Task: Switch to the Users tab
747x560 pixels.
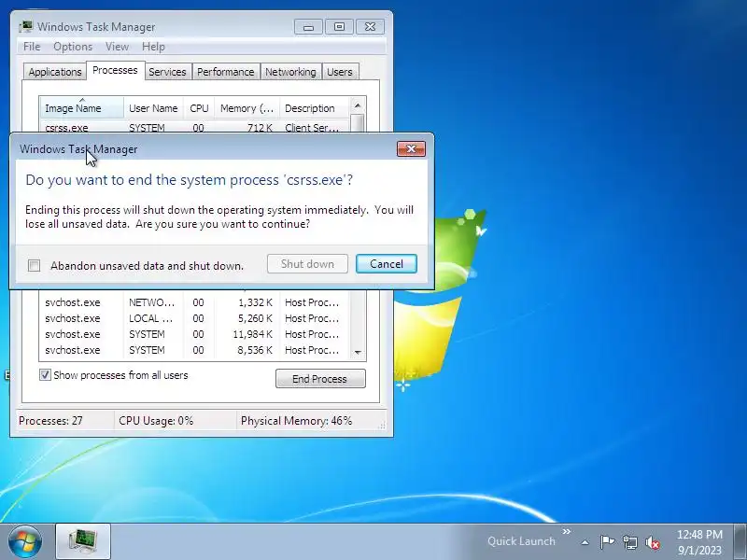Action: 340,72
